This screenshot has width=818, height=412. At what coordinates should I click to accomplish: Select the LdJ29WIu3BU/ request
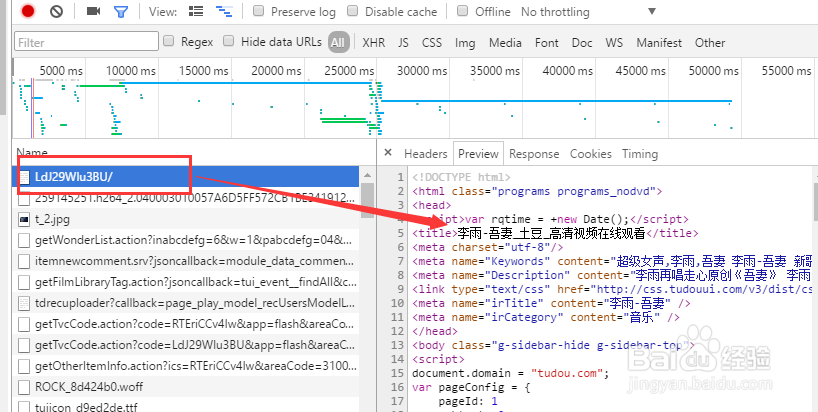[187, 177]
